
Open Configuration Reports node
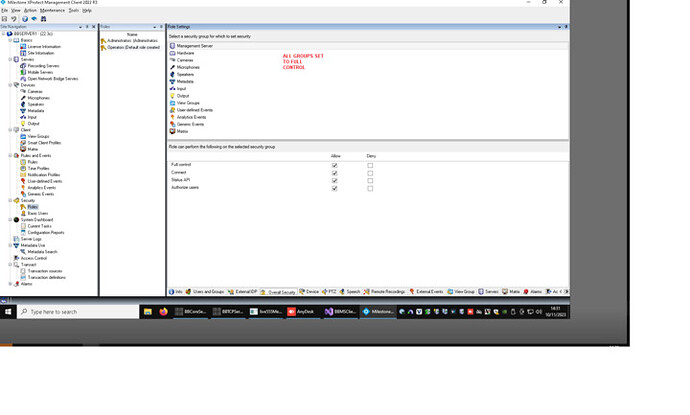tap(46, 232)
